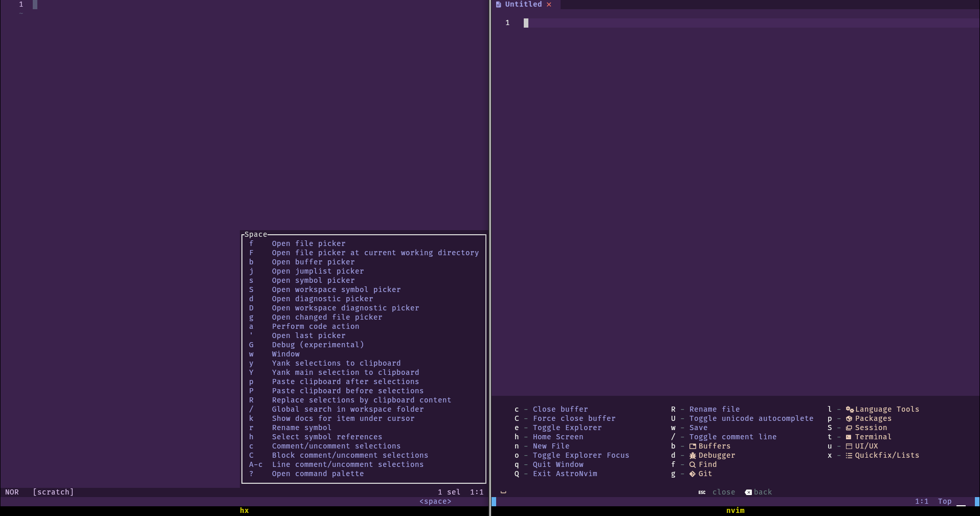980x516 pixels.
Task: Click the Buffers window icon
Action: coord(693,446)
